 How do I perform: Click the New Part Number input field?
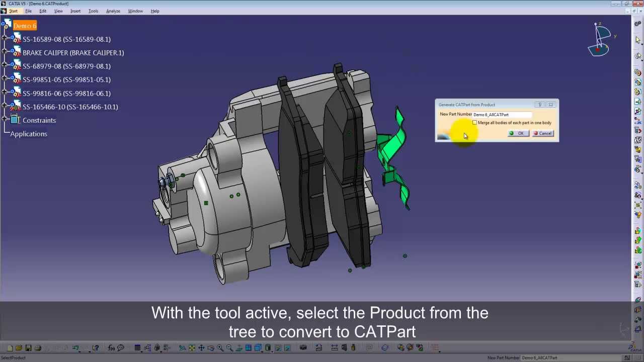502,115
